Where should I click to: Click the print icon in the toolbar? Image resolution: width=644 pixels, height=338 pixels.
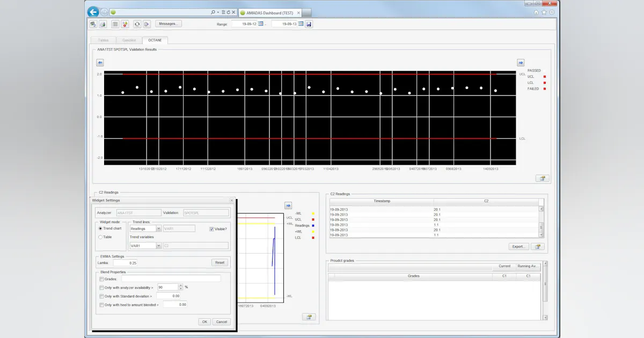pyautogui.click(x=103, y=24)
